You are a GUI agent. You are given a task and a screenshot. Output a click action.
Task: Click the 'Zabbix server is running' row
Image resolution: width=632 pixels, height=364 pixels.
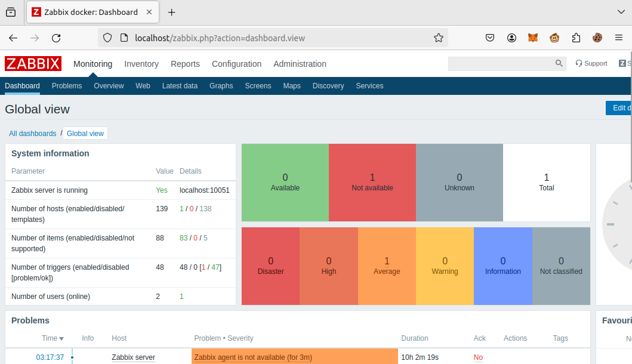click(x=121, y=190)
